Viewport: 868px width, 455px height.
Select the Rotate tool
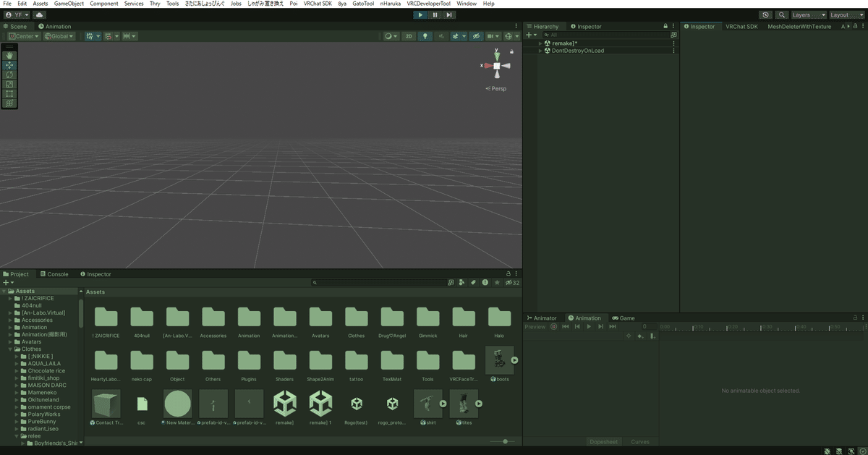[x=9, y=75]
